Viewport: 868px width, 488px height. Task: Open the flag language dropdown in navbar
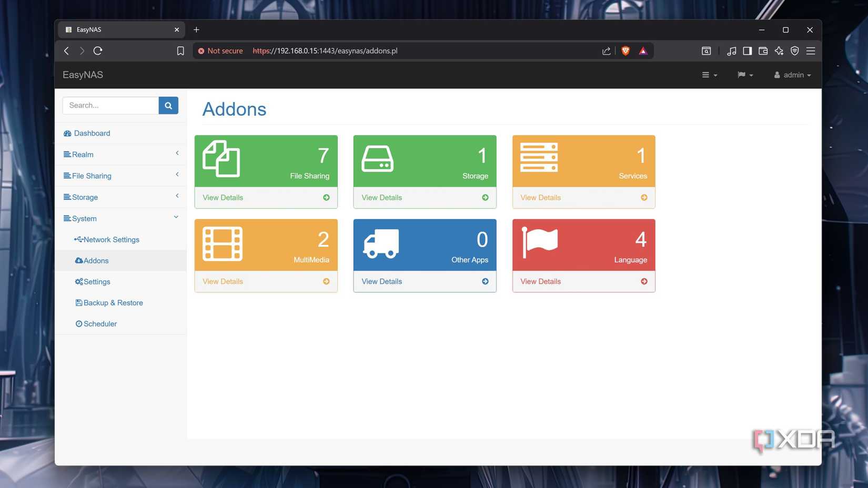click(x=745, y=75)
